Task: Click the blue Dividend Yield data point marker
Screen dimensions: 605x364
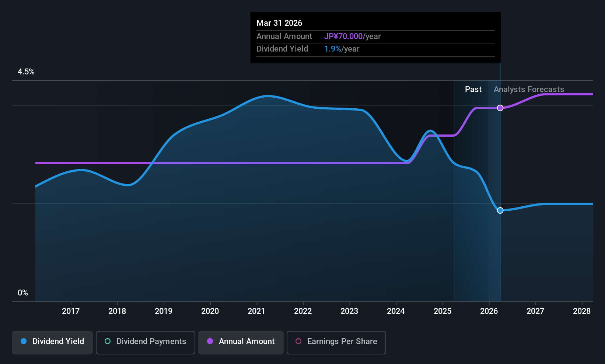Action: tap(500, 210)
